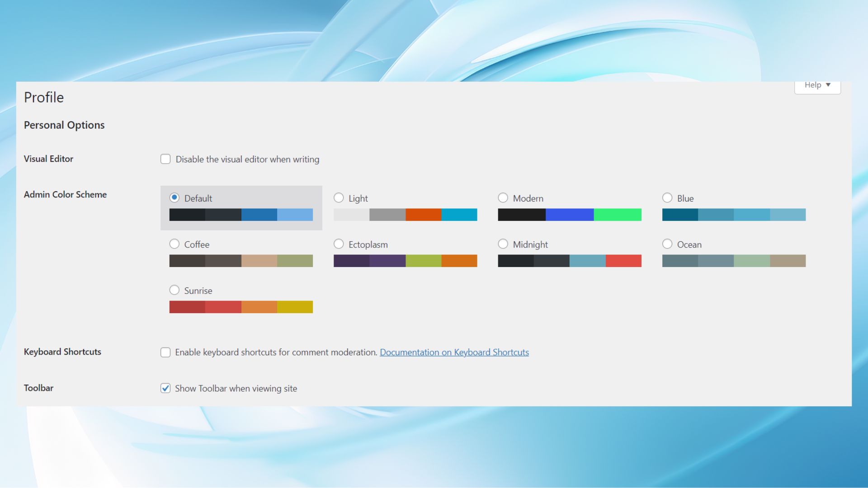Image resolution: width=868 pixels, height=488 pixels.
Task: Select Midnight color scheme radio button
Action: click(503, 244)
